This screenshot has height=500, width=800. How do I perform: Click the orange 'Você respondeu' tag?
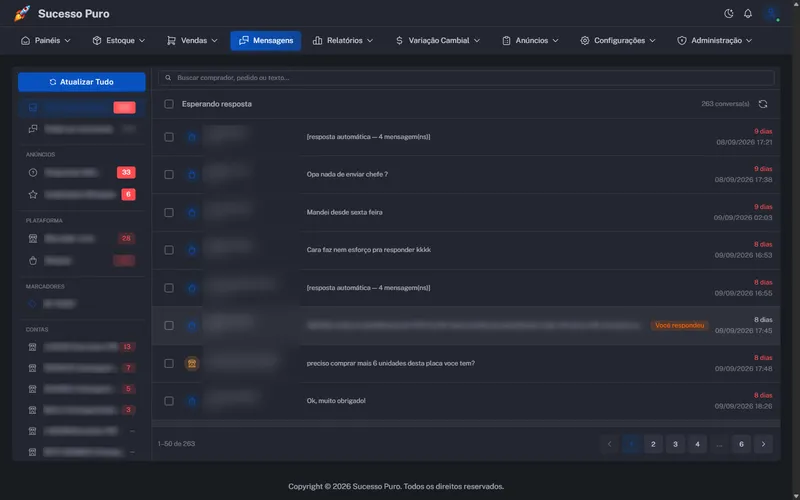point(680,326)
